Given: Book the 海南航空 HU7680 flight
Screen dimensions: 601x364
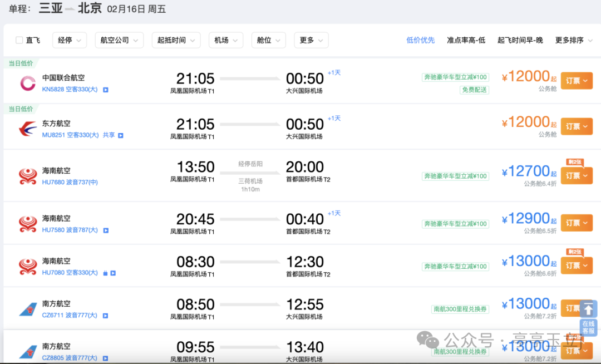Looking at the screenshot, I should 577,176.
